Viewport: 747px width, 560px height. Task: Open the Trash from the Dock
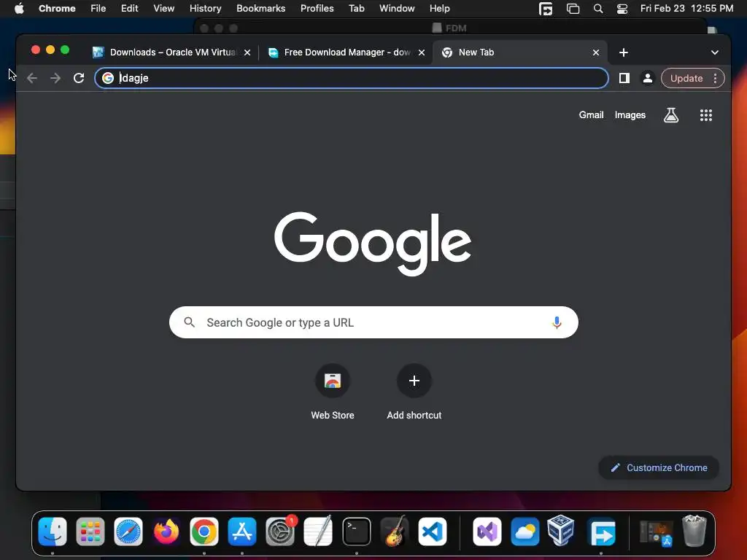click(x=694, y=531)
